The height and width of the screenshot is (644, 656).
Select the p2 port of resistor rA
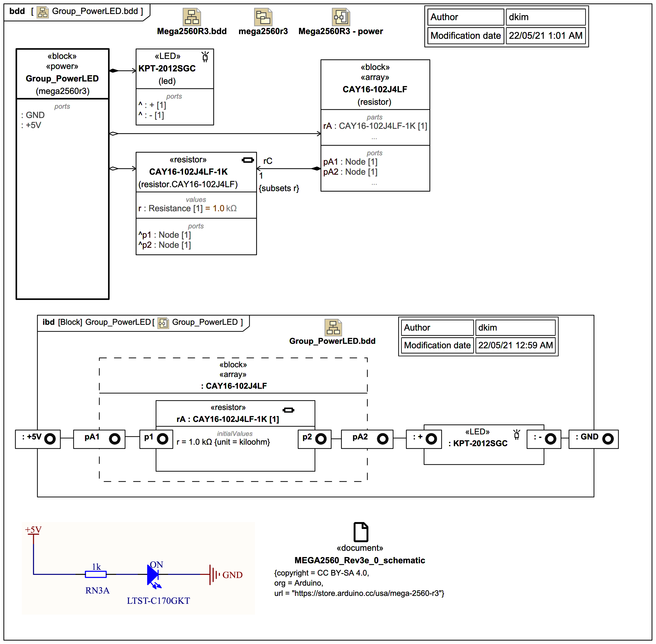(x=314, y=439)
